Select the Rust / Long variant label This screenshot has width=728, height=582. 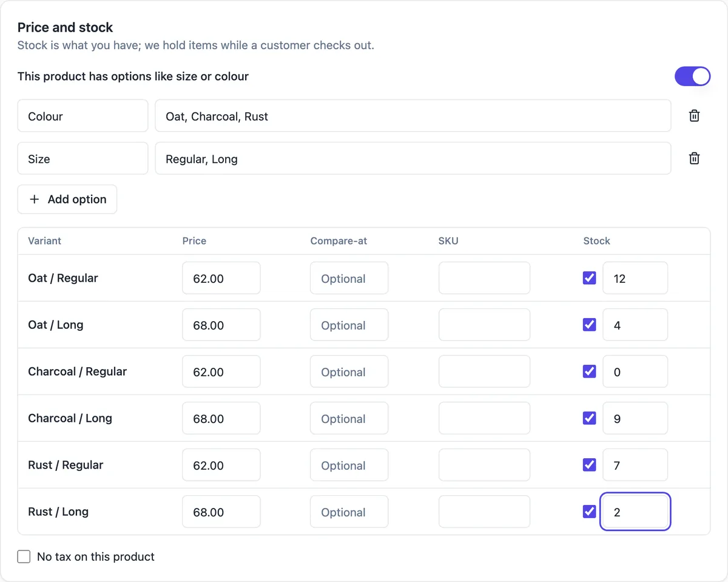(x=58, y=512)
